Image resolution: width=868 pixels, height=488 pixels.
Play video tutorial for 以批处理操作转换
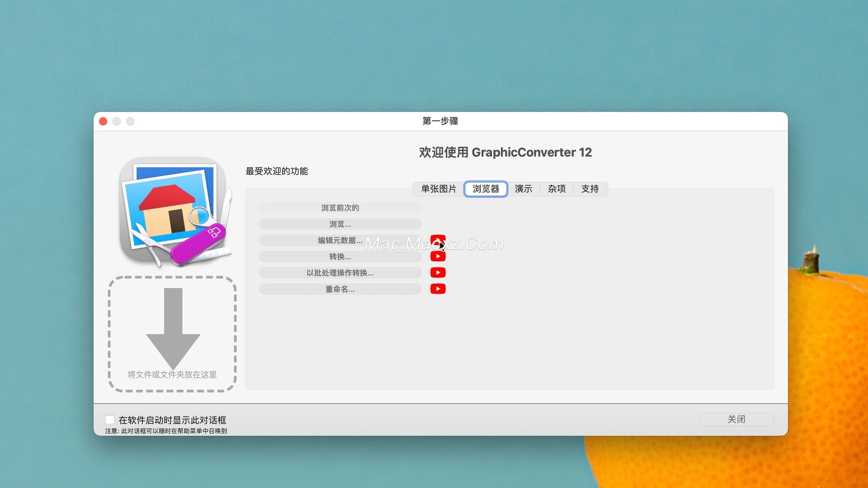pos(438,272)
